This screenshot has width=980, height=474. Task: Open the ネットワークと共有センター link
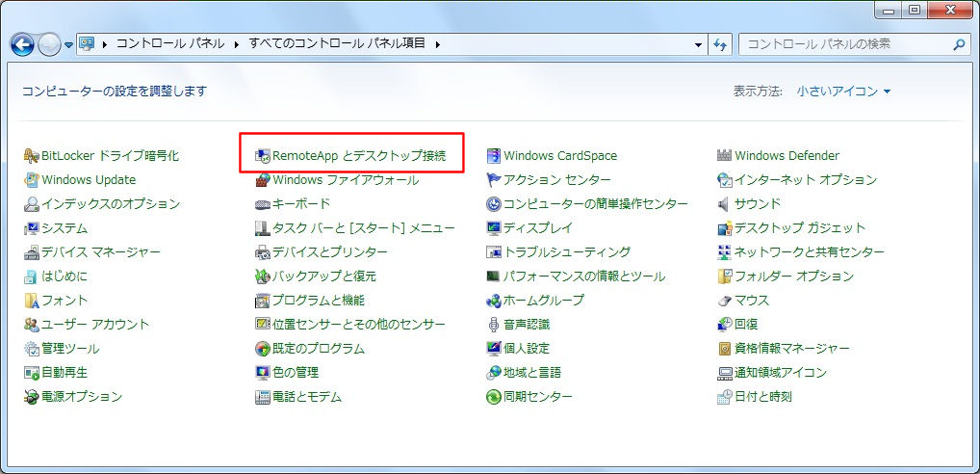pyautogui.click(x=810, y=252)
